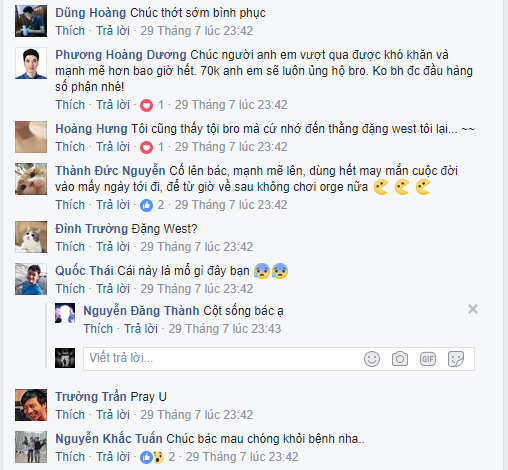The image size is (508, 470).
Task: Click Hoàng Hưng's name link
Action: [91, 129]
